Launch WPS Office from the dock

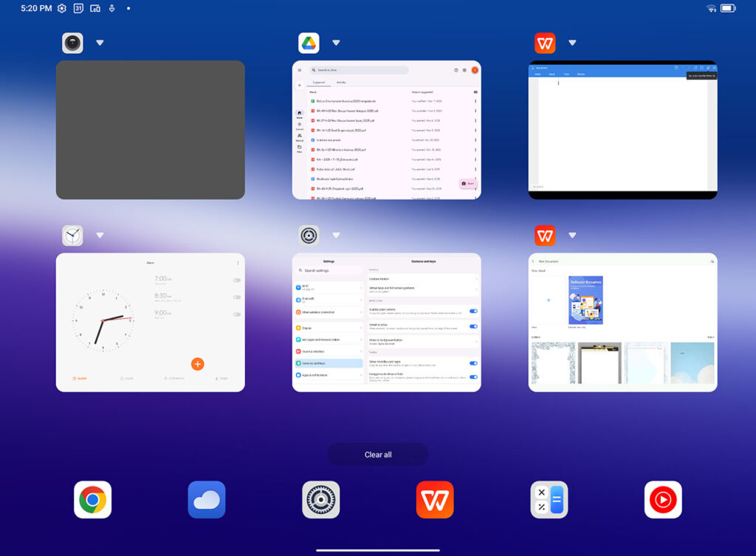[434, 500]
